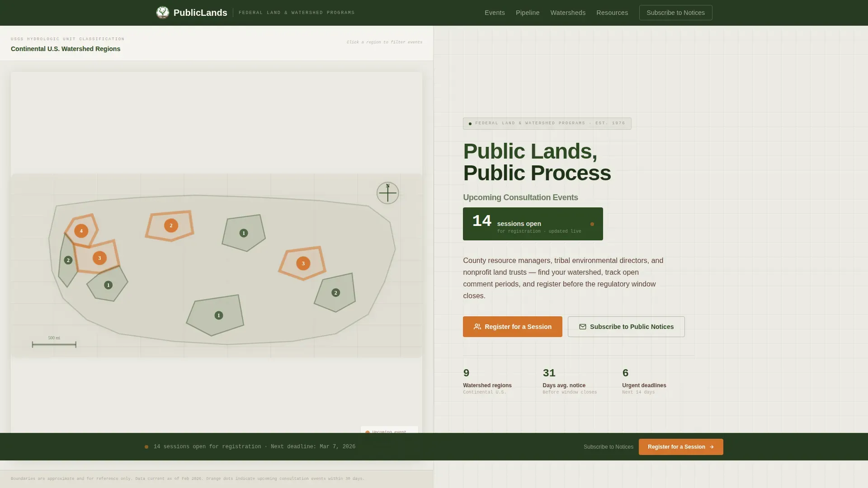Click the orange live indicator dot in sessions card
Viewport: 868px width, 488px height.
(592, 224)
